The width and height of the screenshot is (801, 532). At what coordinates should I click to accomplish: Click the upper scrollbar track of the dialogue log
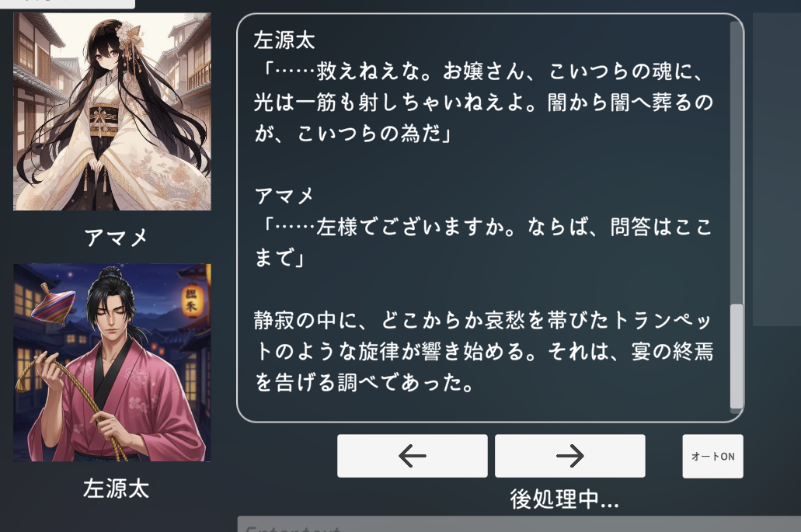(x=737, y=162)
